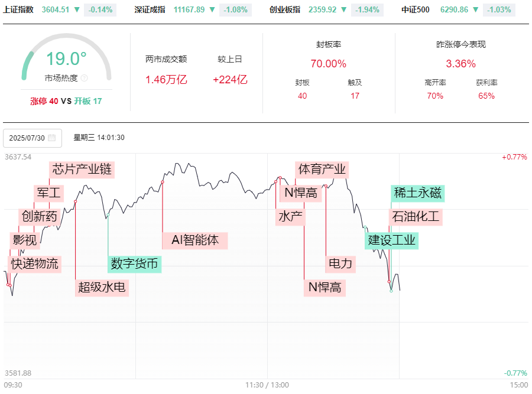Viewport: 532px width, 394px height.
Task: Click the 超级水电 chart label
Action: [103, 288]
